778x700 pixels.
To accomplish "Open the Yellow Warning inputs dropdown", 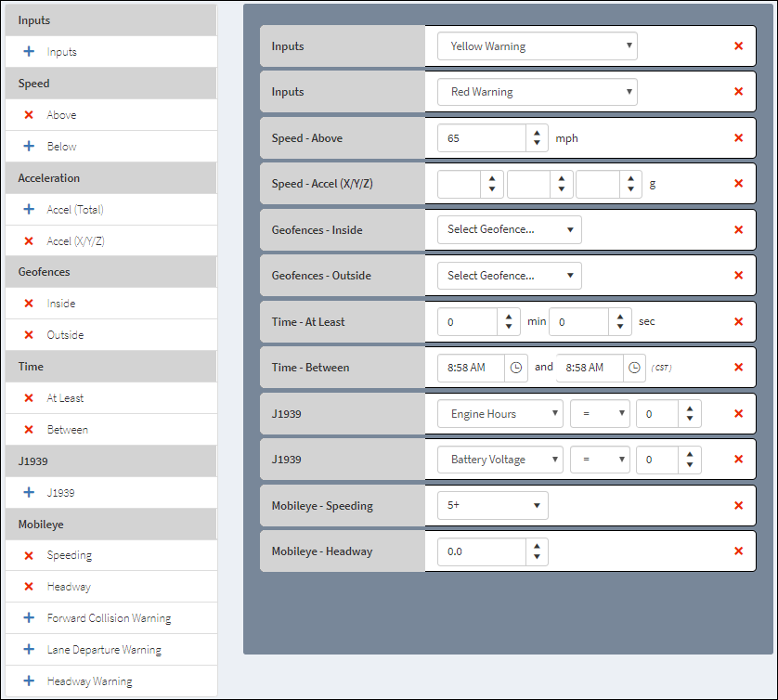I will click(x=538, y=46).
